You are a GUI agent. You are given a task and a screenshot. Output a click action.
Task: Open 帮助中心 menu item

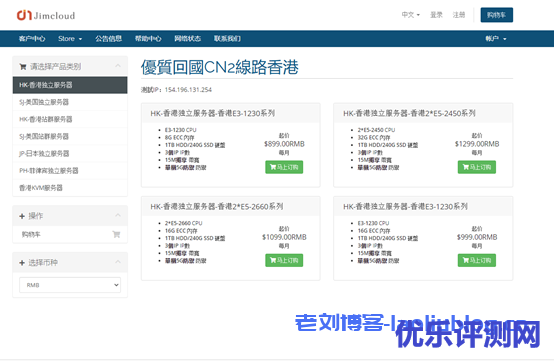(148, 39)
